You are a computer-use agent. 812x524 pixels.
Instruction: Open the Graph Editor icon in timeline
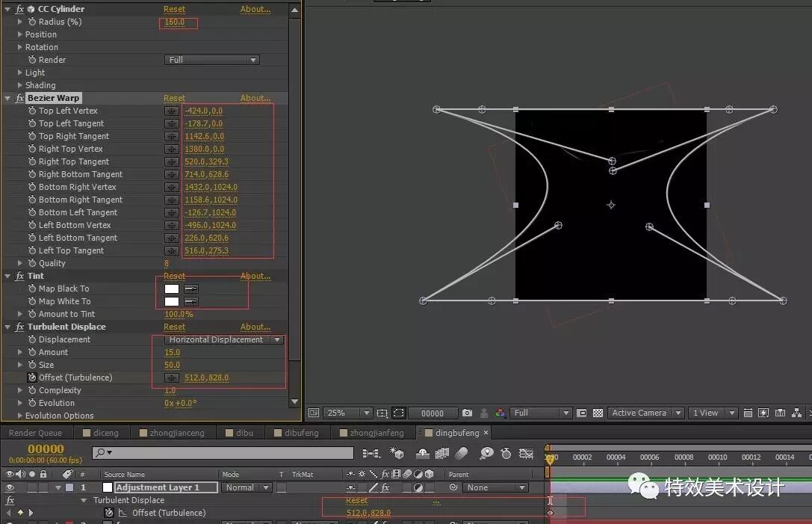[526, 454]
